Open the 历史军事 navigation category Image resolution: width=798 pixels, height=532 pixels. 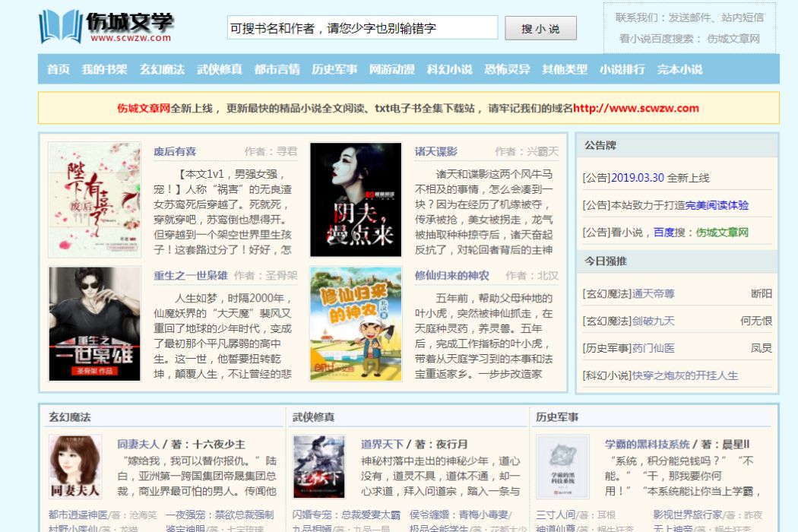click(334, 69)
